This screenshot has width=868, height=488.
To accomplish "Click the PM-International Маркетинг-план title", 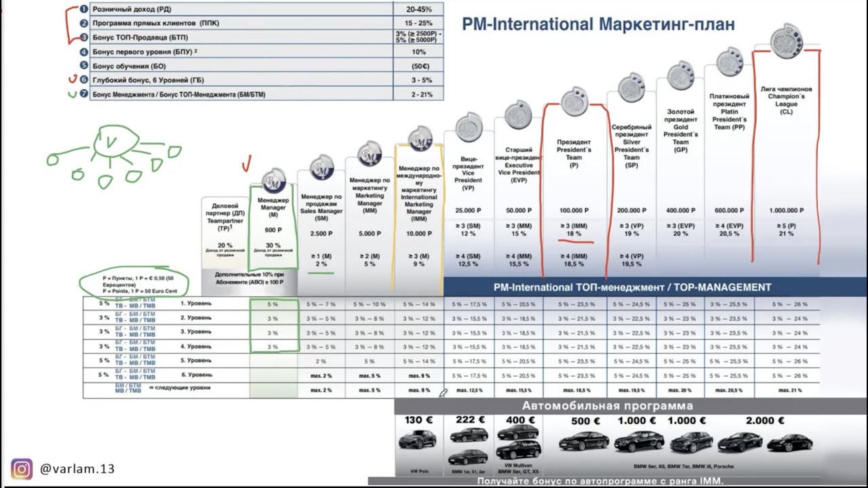I will tap(598, 25).
